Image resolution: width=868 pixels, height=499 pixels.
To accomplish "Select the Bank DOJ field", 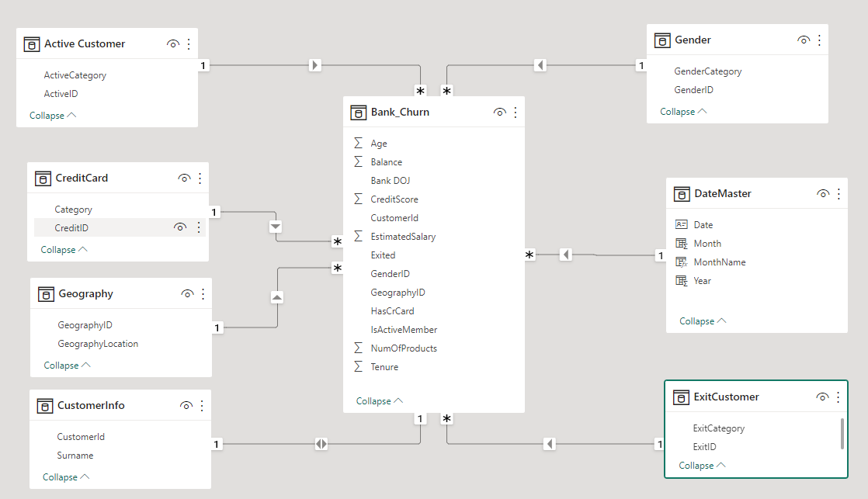I will click(x=391, y=181).
